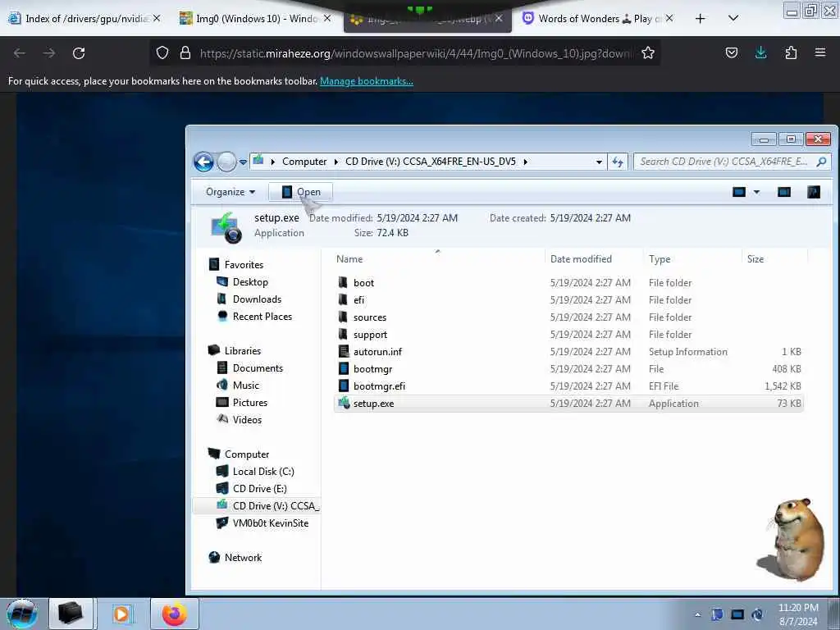The height and width of the screenshot is (630, 840).
Task: Click the Computer breadcrumb in address bar
Action: tap(304, 162)
